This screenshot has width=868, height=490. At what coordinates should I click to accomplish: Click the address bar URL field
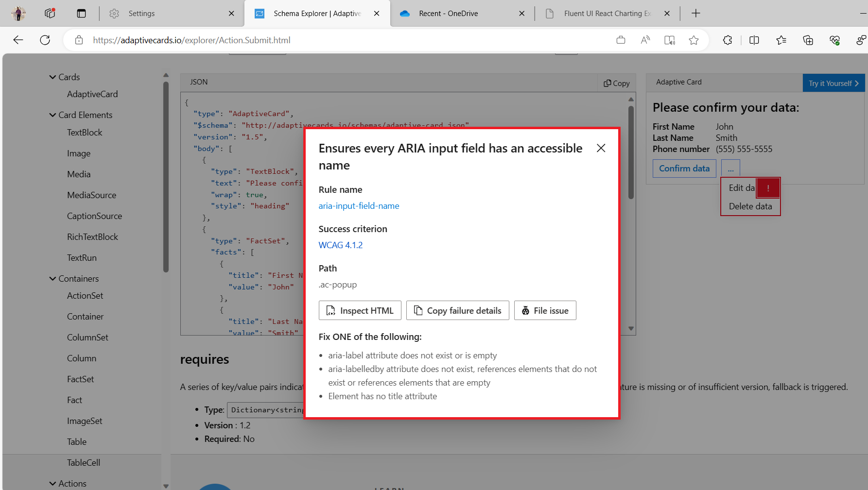[x=191, y=40]
